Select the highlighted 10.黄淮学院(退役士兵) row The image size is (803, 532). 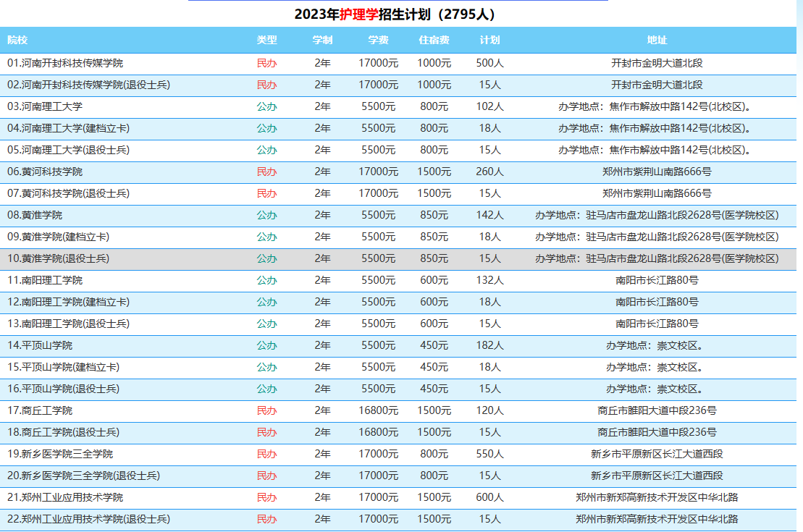(x=59, y=258)
